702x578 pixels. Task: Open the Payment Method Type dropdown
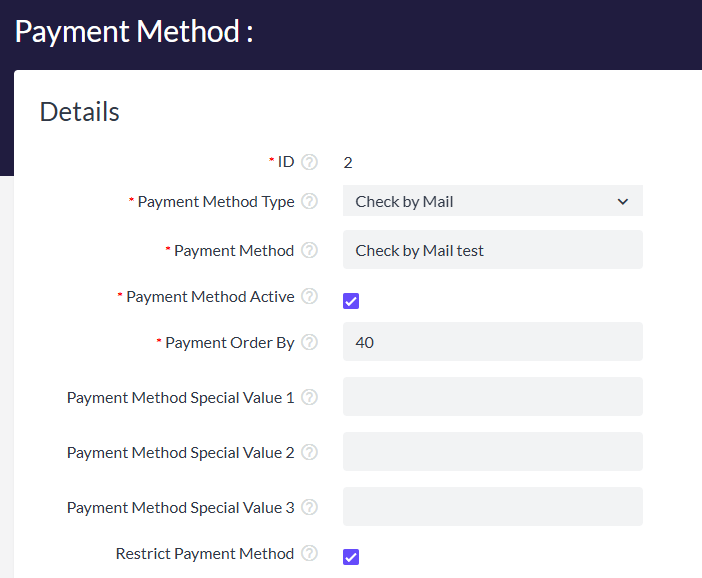click(x=492, y=201)
